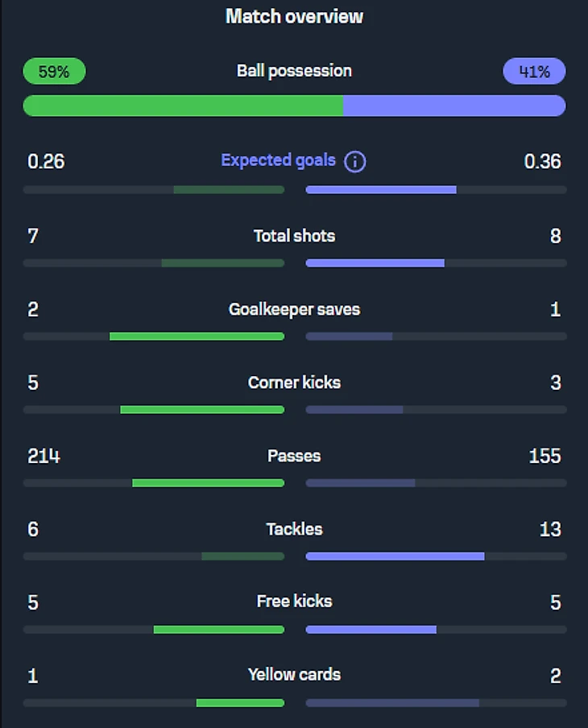Select the Match overview heading
The width and height of the screenshot is (588, 728).
(294, 16)
